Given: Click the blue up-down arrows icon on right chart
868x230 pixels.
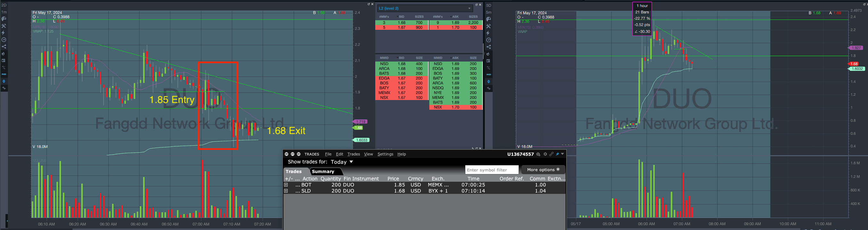Looking at the screenshot, I should tap(488, 82).
